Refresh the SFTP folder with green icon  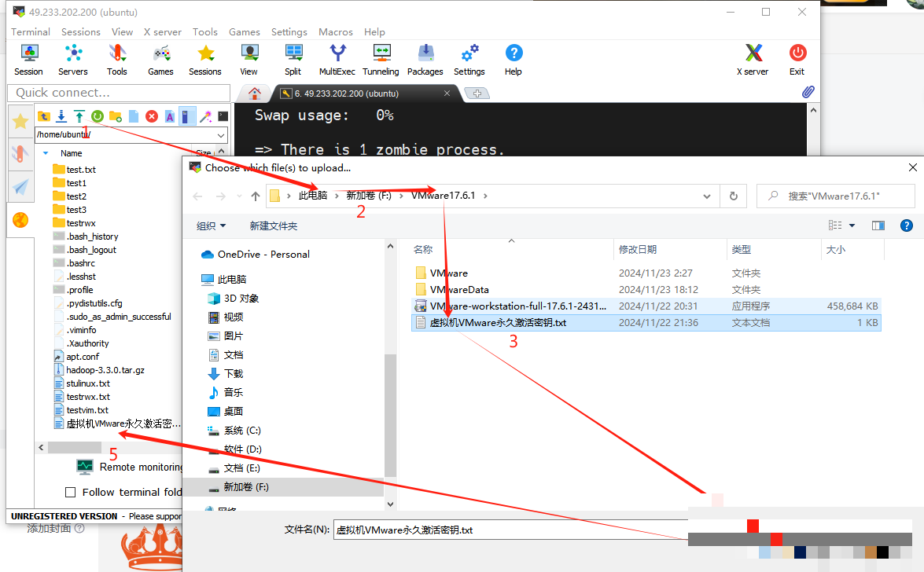pos(98,116)
